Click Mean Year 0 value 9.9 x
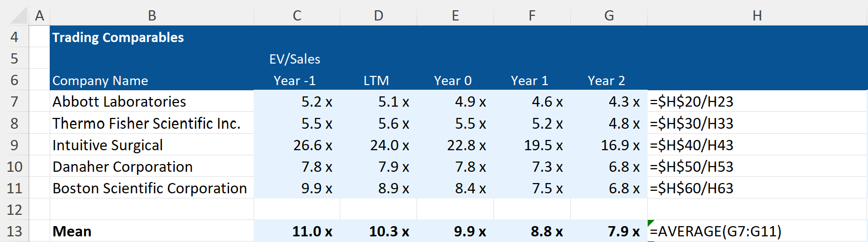Screen dimensions: 868x242 click(455, 231)
